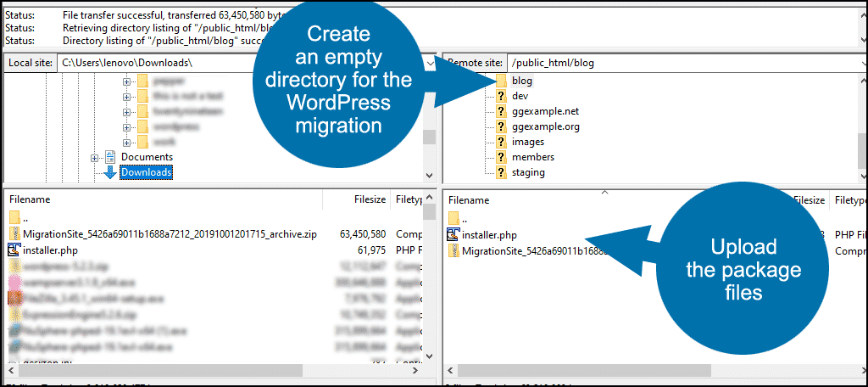This screenshot has width=868, height=387.
Task: Click the folder icon beside staging
Action: (x=502, y=172)
